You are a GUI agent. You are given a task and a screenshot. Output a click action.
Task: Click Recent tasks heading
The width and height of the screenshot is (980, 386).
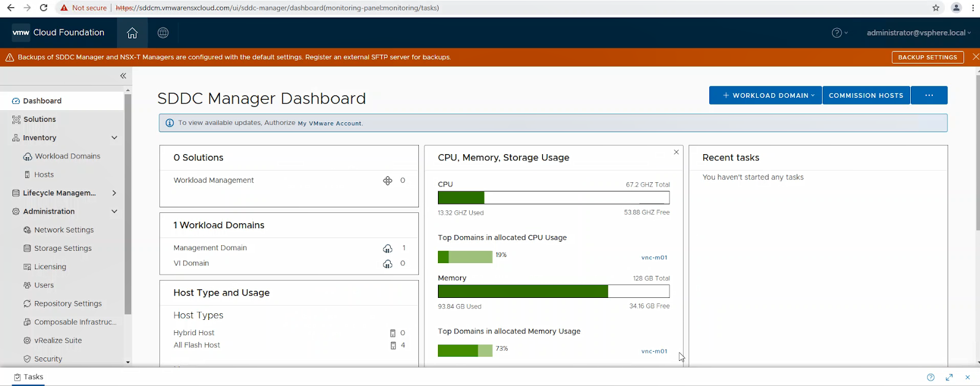(x=731, y=157)
